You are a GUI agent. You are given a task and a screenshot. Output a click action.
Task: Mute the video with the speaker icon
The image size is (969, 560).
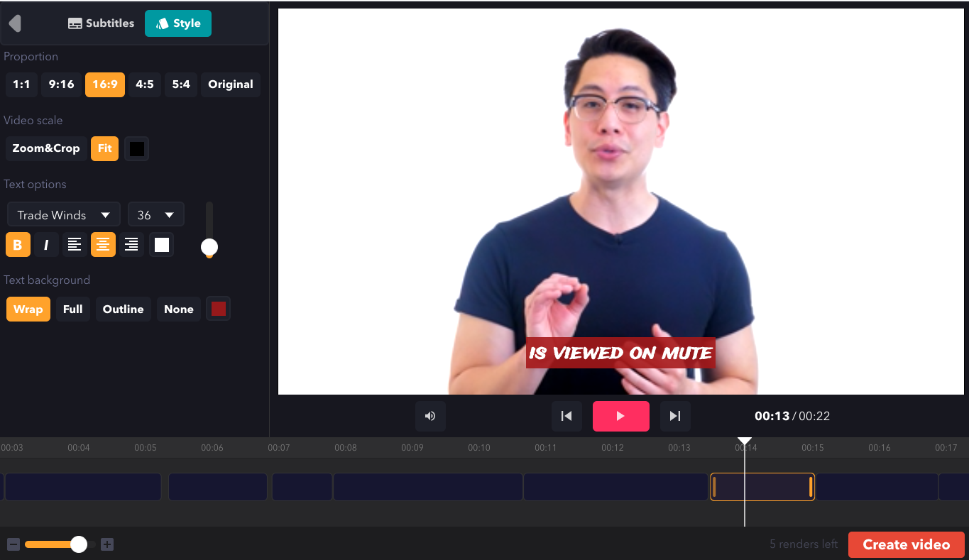tap(430, 416)
